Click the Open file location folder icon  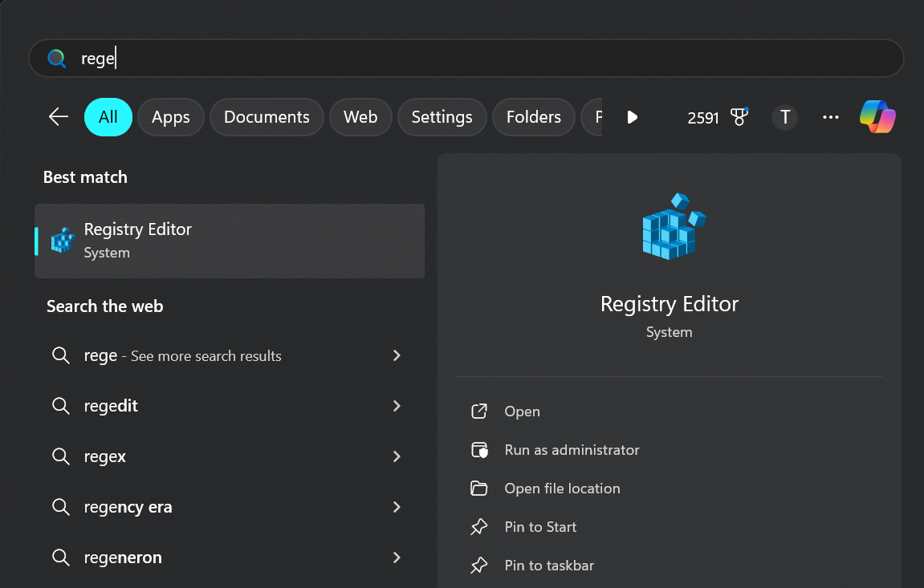tap(479, 489)
